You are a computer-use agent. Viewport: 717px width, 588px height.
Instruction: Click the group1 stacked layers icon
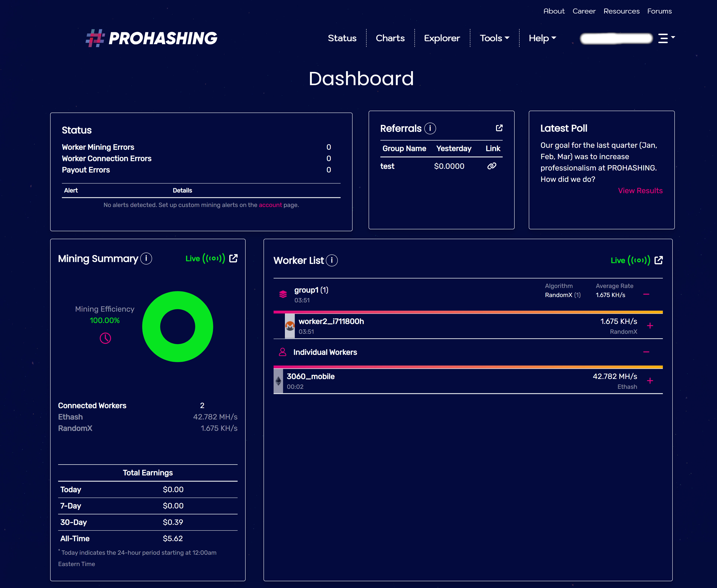point(283,294)
